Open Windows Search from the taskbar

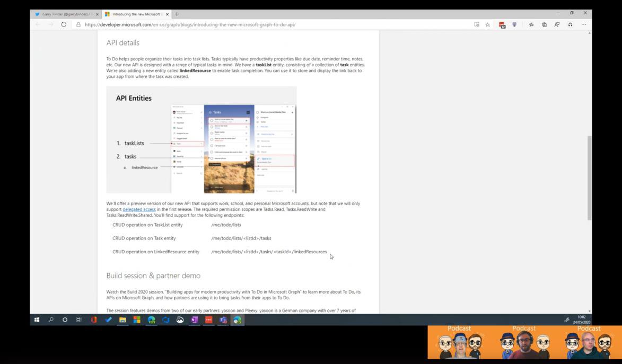coord(51,320)
